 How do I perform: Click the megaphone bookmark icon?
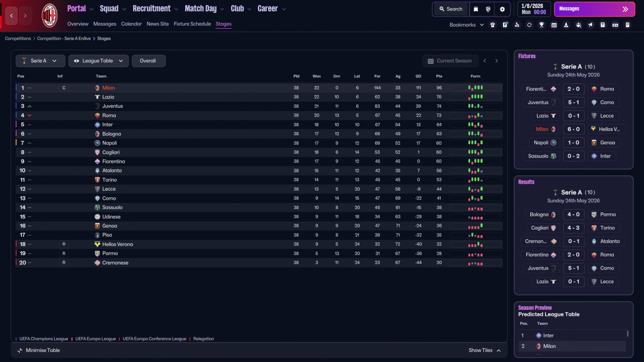[x=591, y=25]
